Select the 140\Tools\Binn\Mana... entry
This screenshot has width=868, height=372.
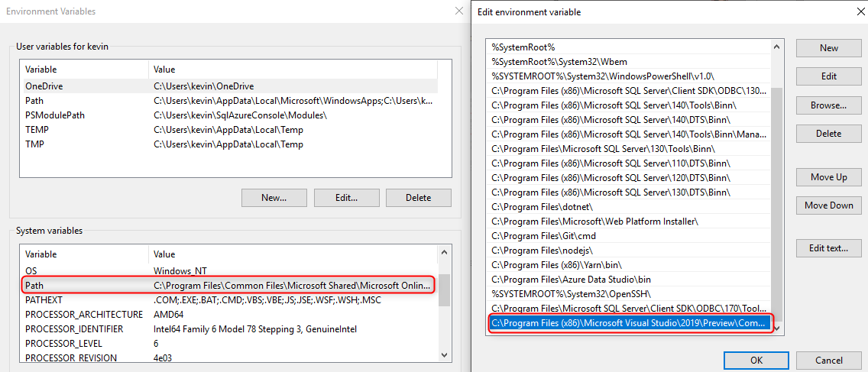point(628,134)
